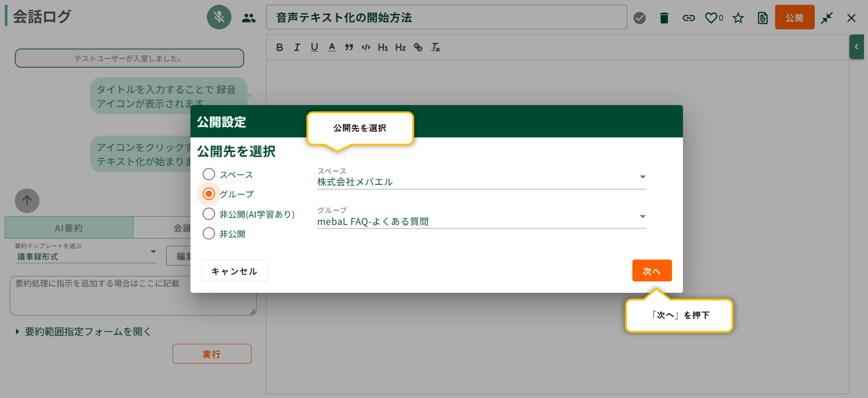Open the participants people icon
This screenshot has width=868, height=398.
249,18
